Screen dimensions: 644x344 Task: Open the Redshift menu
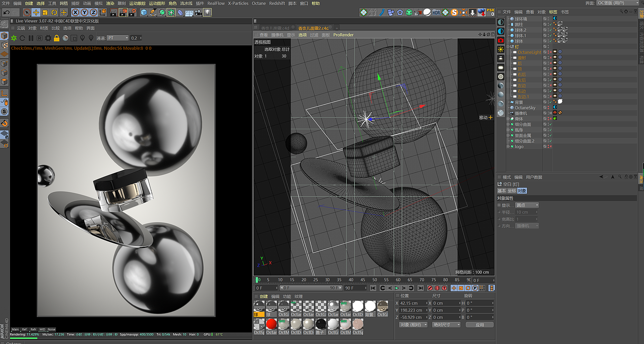pos(277,3)
